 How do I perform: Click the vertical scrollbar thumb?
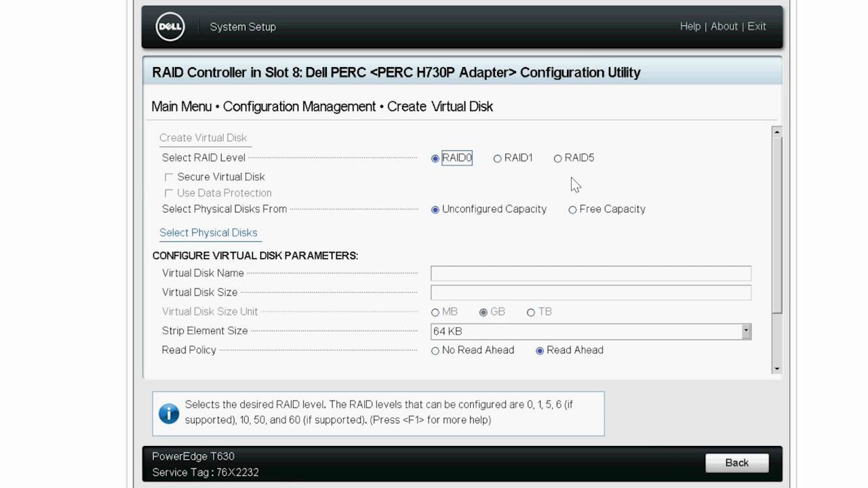tap(777, 224)
